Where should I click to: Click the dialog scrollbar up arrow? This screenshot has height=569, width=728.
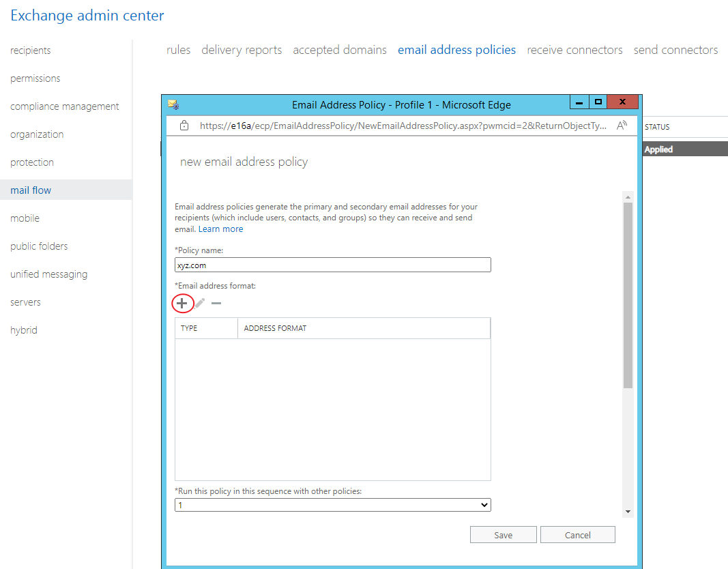pyautogui.click(x=628, y=197)
